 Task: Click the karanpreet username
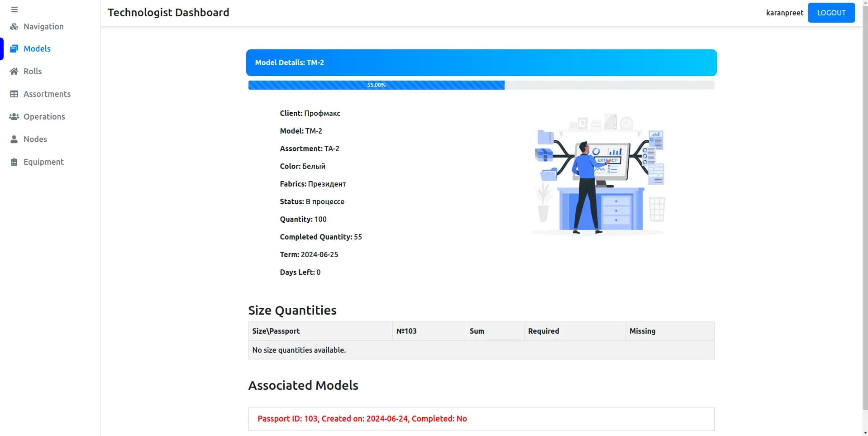click(x=784, y=13)
